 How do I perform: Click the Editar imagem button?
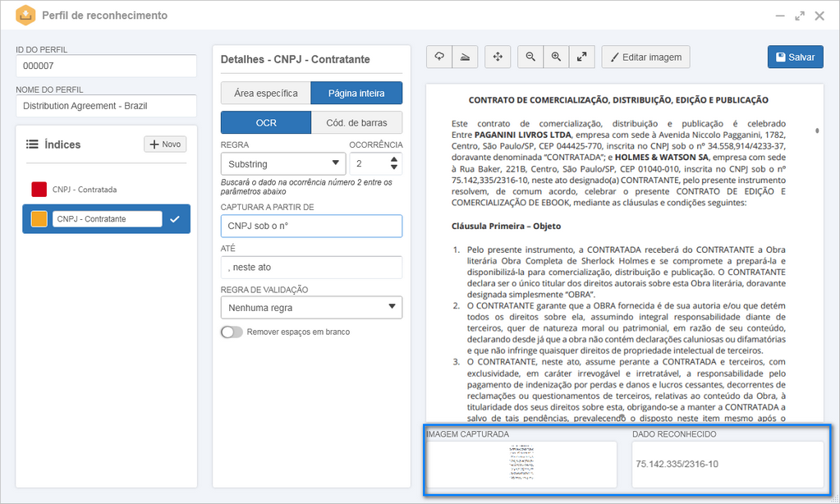[x=645, y=57]
